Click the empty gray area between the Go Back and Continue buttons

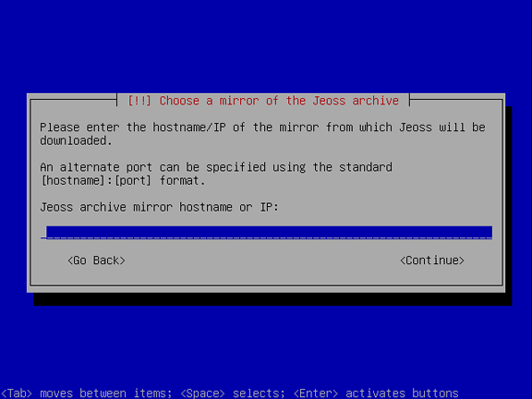pyautogui.click(x=262, y=260)
